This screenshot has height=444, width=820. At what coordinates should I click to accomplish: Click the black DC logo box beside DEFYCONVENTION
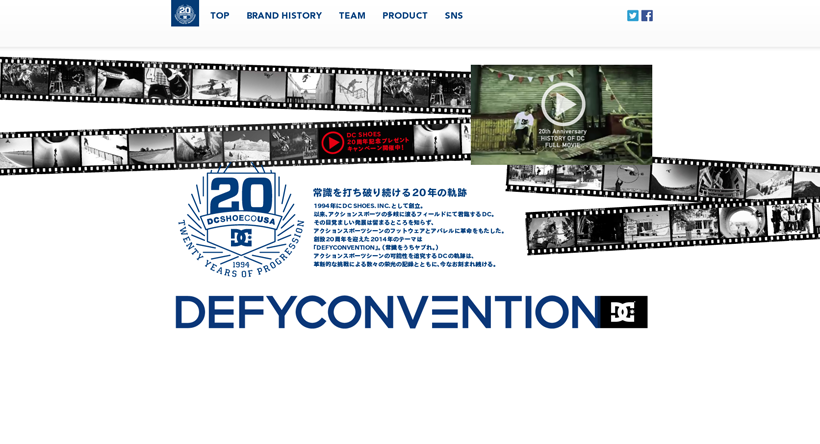tap(623, 312)
